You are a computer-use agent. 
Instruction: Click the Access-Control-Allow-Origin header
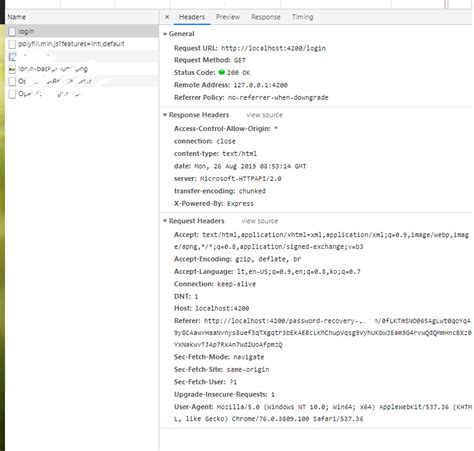click(x=226, y=129)
